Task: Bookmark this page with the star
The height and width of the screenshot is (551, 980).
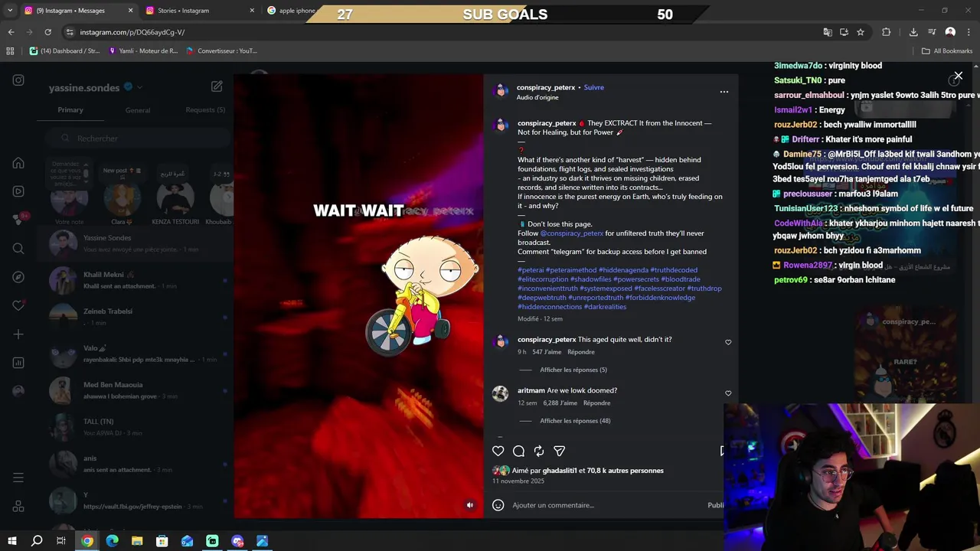Action: (x=861, y=32)
